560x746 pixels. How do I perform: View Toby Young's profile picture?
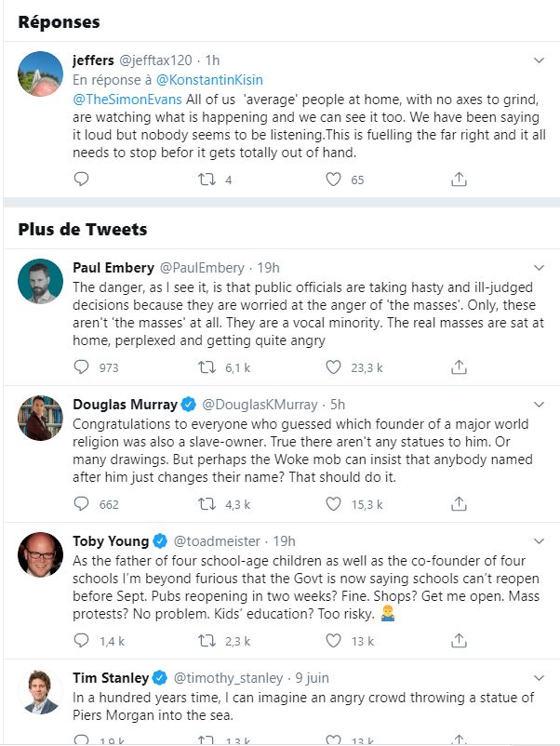click(40, 554)
